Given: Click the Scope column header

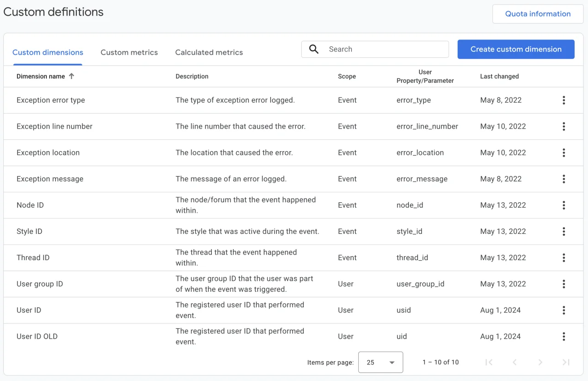Looking at the screenshot, I should [x=347, y=76].
